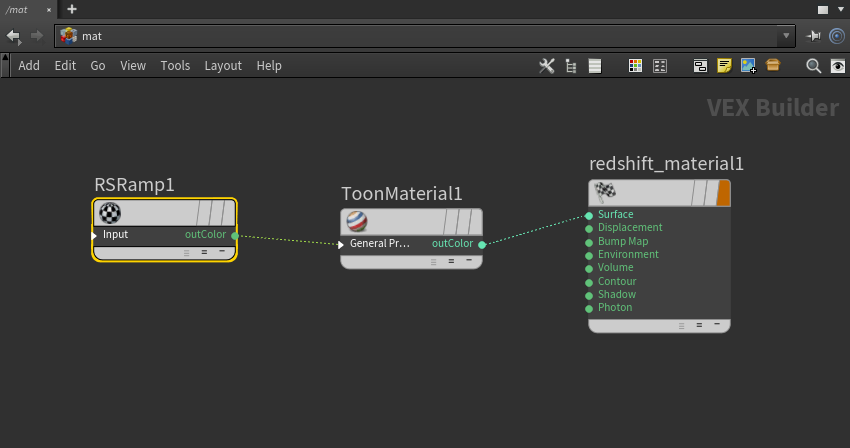The height and width of the screenshot is (448, 850).
Task: Click the redshift_material1 checkered flags icon
Action: coord(606,191)
